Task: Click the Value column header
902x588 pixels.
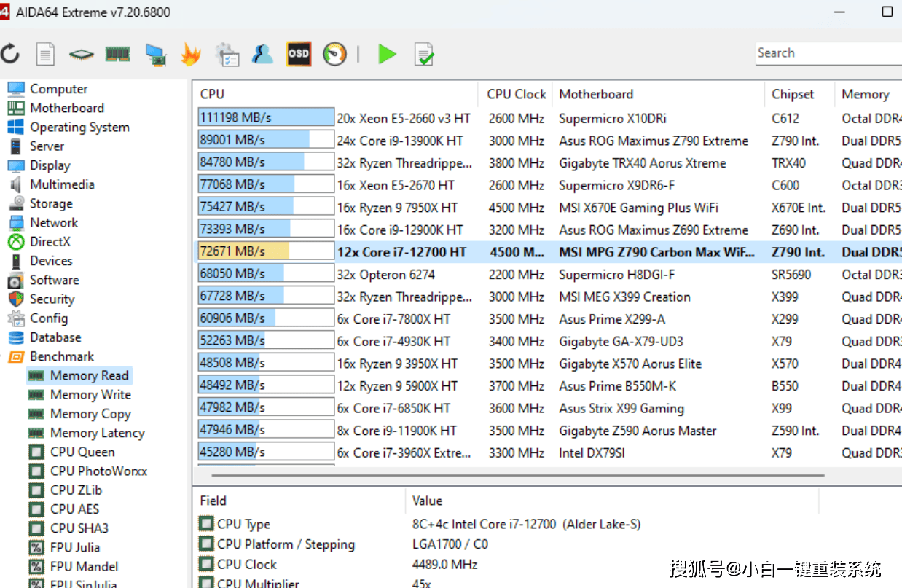Action: click(612, 501)
